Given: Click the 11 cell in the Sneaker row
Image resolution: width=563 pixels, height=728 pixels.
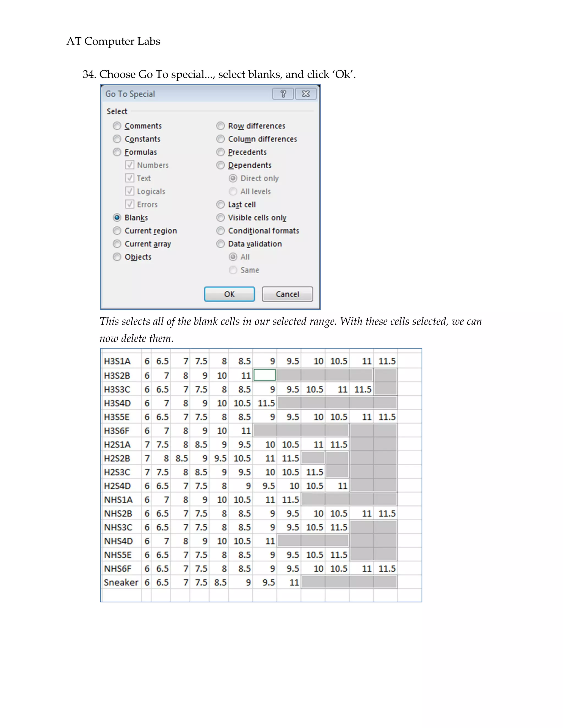Looking at the screenshot, I should (289, 582).
